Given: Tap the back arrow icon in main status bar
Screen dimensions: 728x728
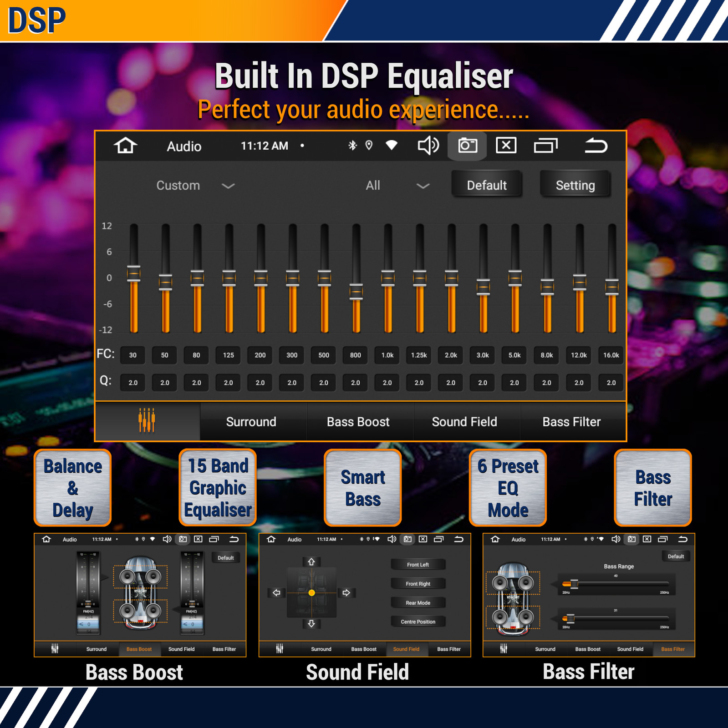Looking at the screenshot, I should 596,146.
